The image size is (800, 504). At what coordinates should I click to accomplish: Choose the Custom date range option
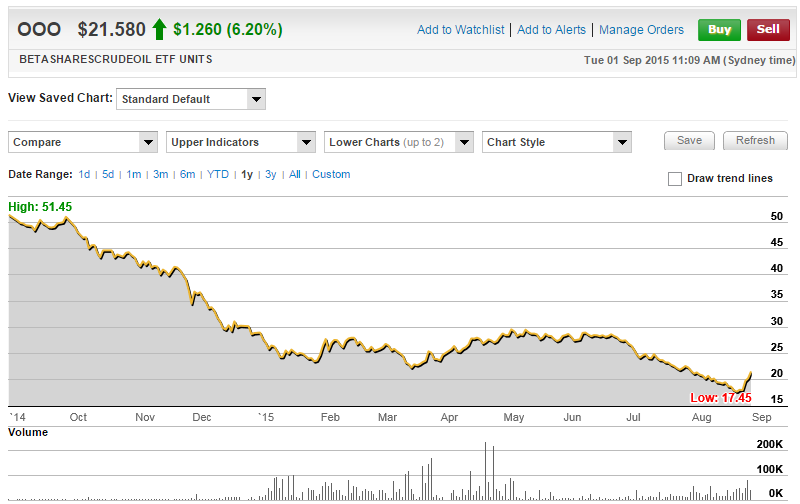pos(331,174)
